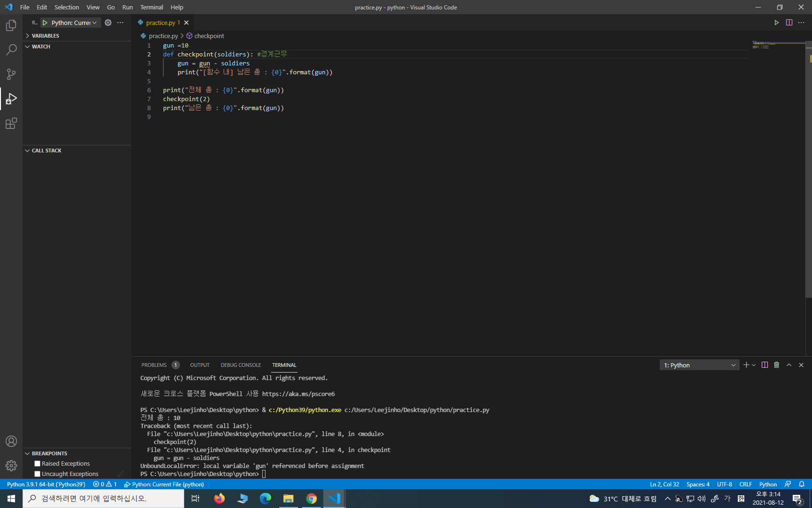This screenshot has width=812, height=508.
Task: Open notifications bell in status bar
Action: (802, 484)
